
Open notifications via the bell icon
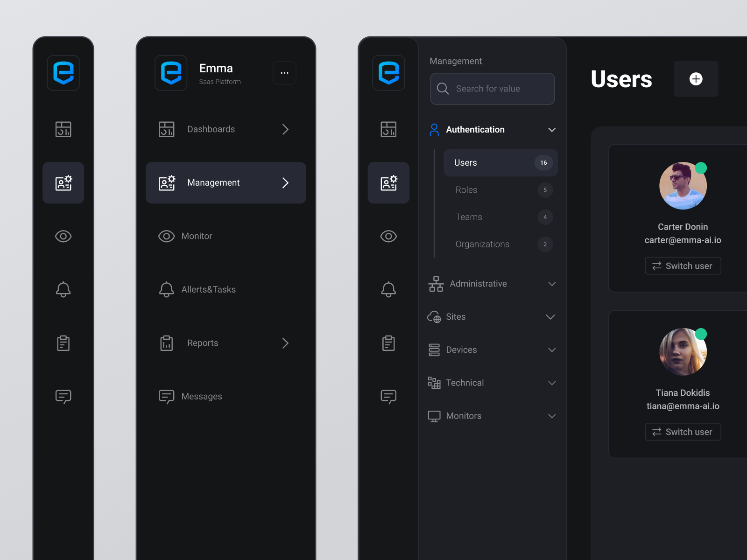[x=63, y=289]
